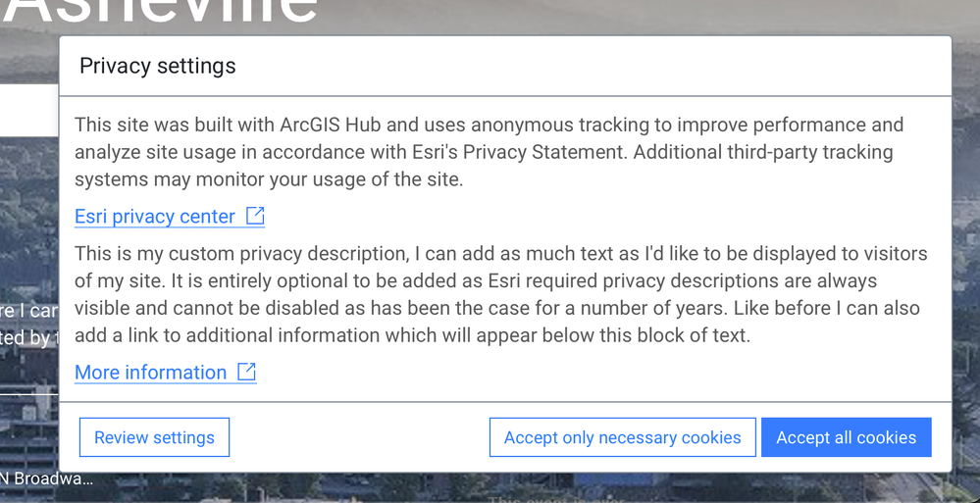Open the More information link
The height and width of the screenshot is (503, 980).
pyautogui.click(x=151, y=373)
